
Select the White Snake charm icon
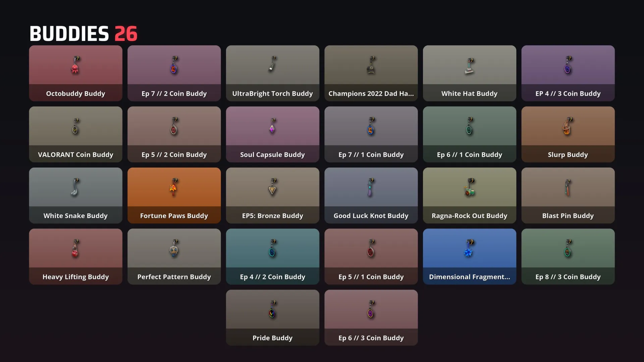click(x=75, y=187)
